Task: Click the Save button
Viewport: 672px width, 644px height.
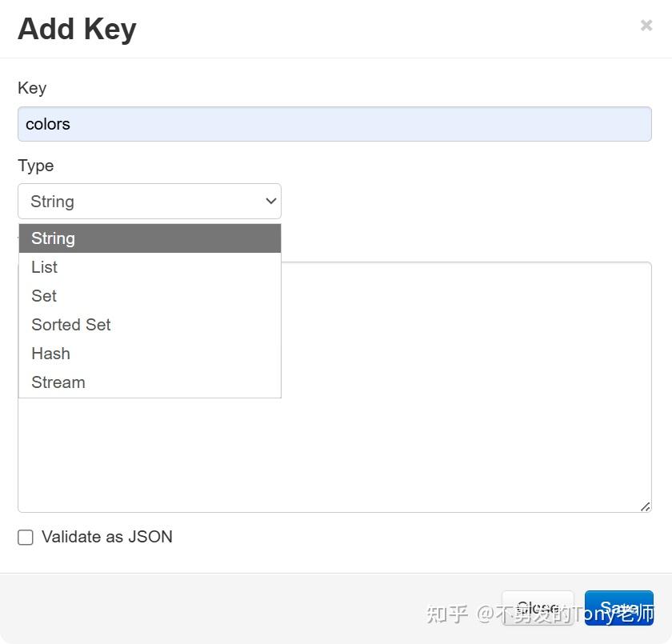Action: [x=619, y=608]
